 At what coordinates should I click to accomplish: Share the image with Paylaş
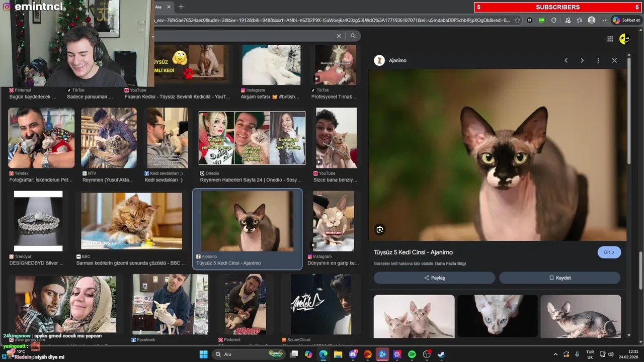pyautogui.click(x=434, y=278)
